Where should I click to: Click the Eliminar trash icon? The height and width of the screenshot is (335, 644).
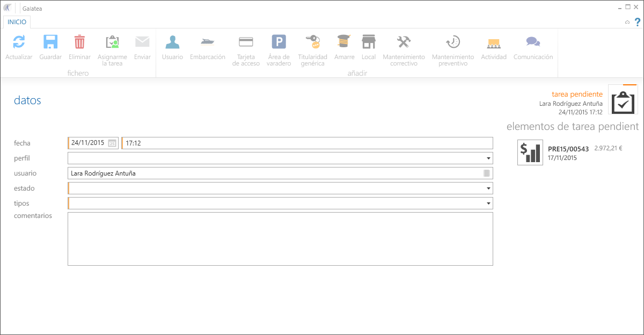point(79,43)
